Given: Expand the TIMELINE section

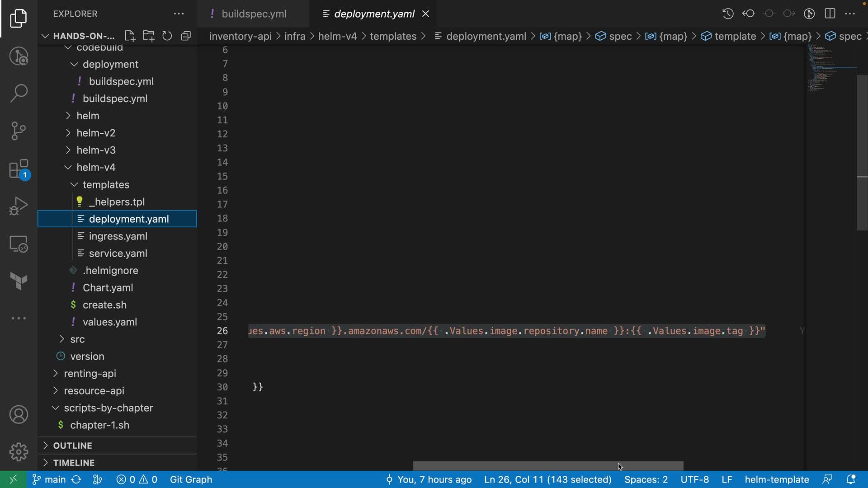Looking at the screenshot, I should click(74, 463).
